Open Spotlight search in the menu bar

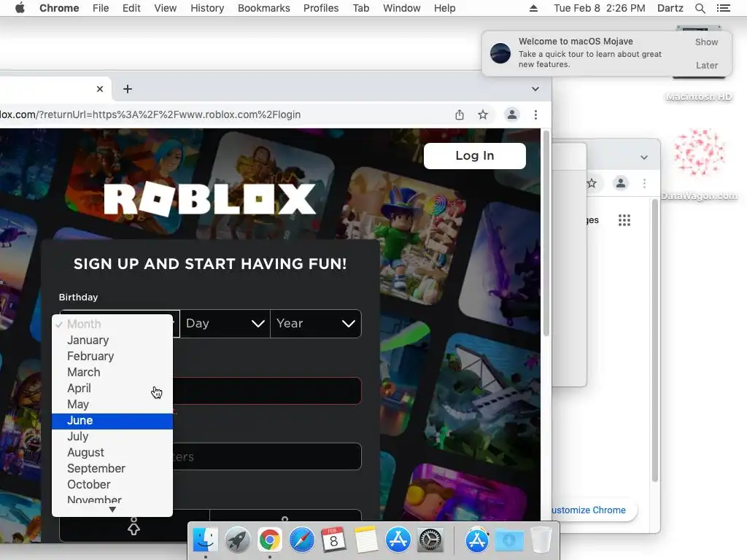[x=700, y=8]
